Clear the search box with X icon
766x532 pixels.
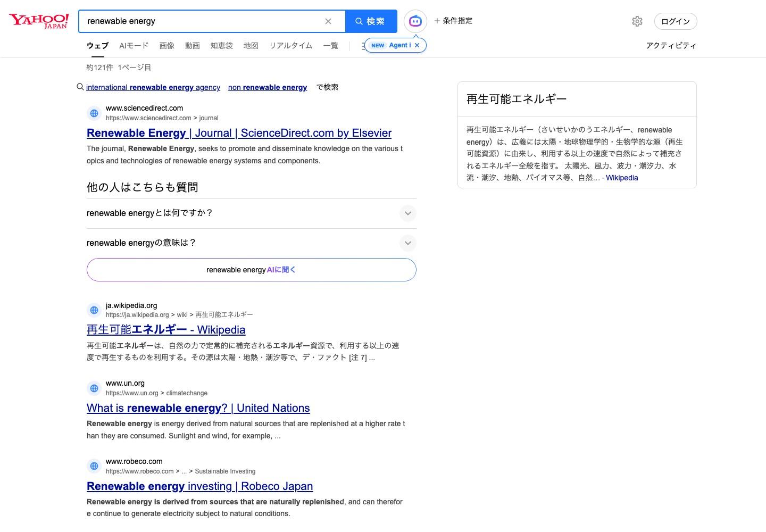328,21
